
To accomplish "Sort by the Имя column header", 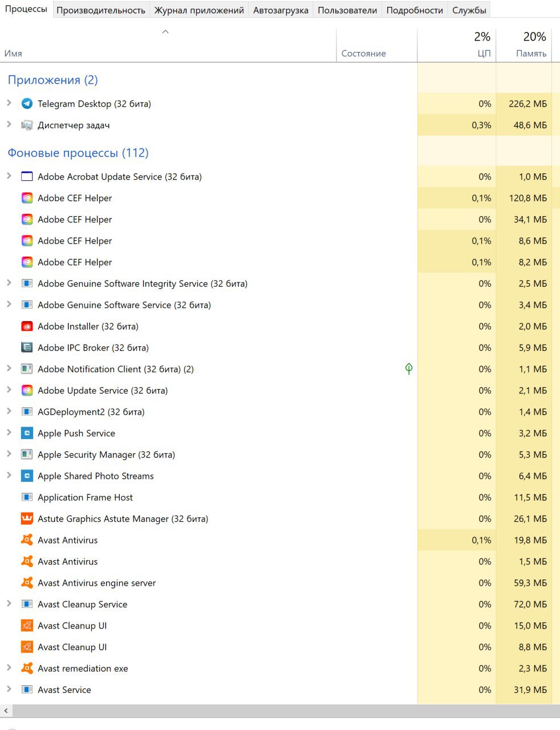I will coord(168,44).
